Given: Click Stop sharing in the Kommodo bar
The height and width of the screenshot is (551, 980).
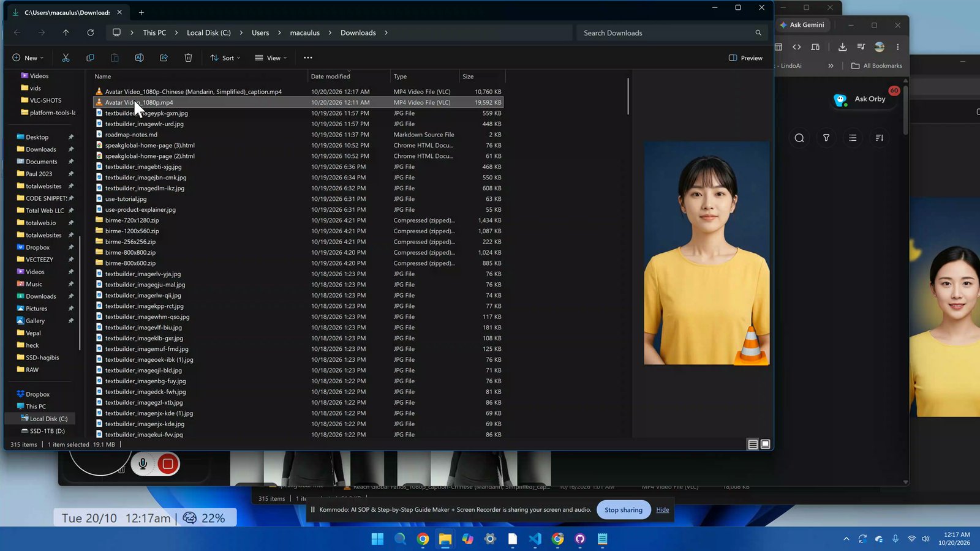Looking at the screenshot, I should [x=624, y=509].
